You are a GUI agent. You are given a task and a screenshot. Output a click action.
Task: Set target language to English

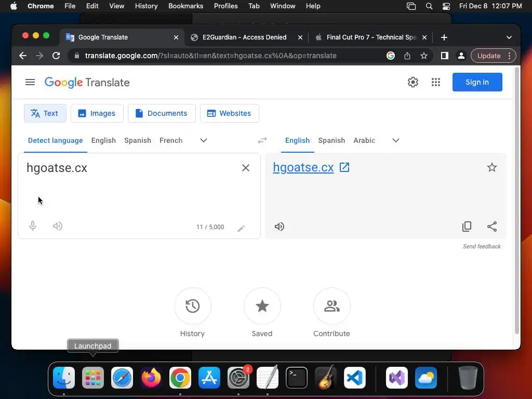pos(297,140)
